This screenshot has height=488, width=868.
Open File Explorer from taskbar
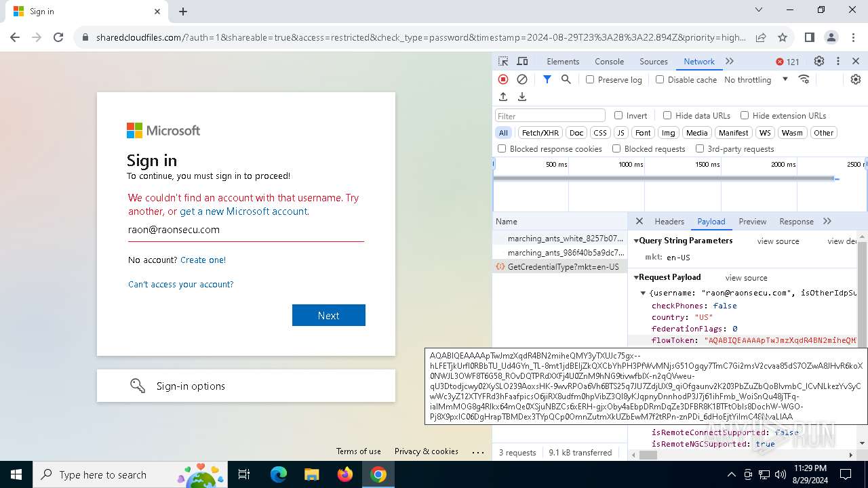(311, 474)
